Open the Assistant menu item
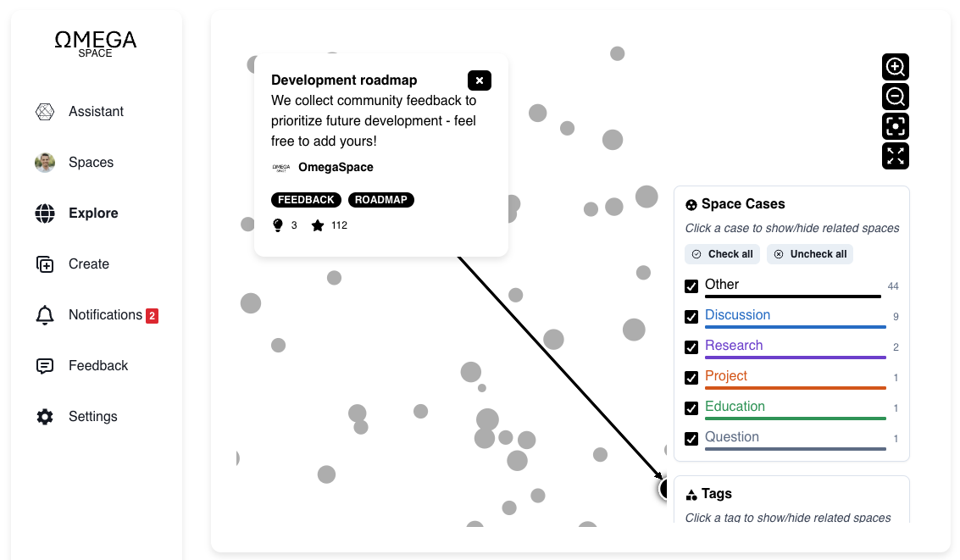 [96, 112]
